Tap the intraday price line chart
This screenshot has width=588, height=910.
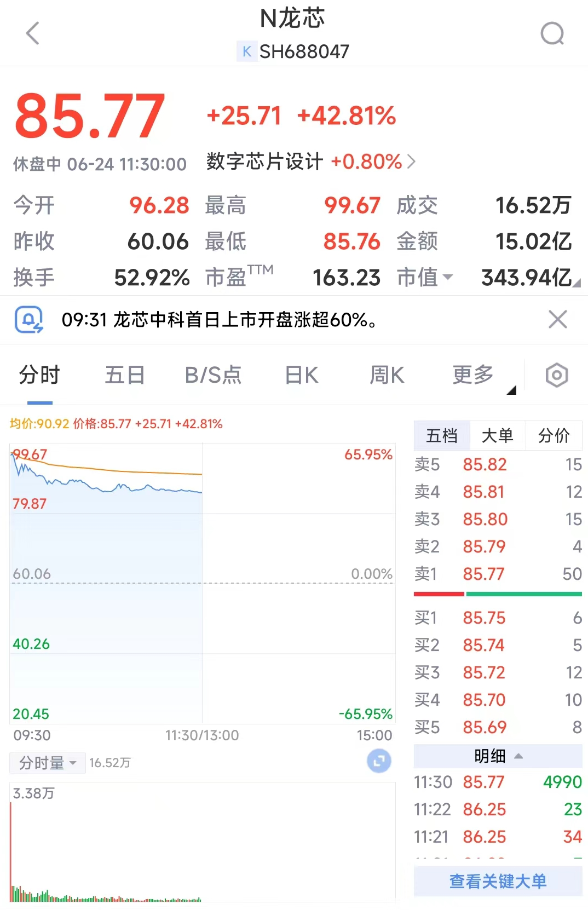pyautogui.click(x=203, y=584)
